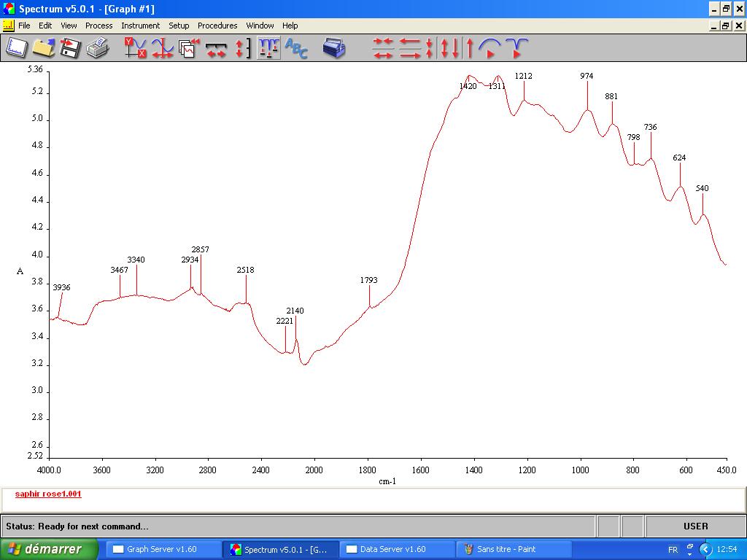Select the saphir rose1.001 spectrum link
Screen dimensions: 747x560
pyautogui.click(x=48, y=494)
